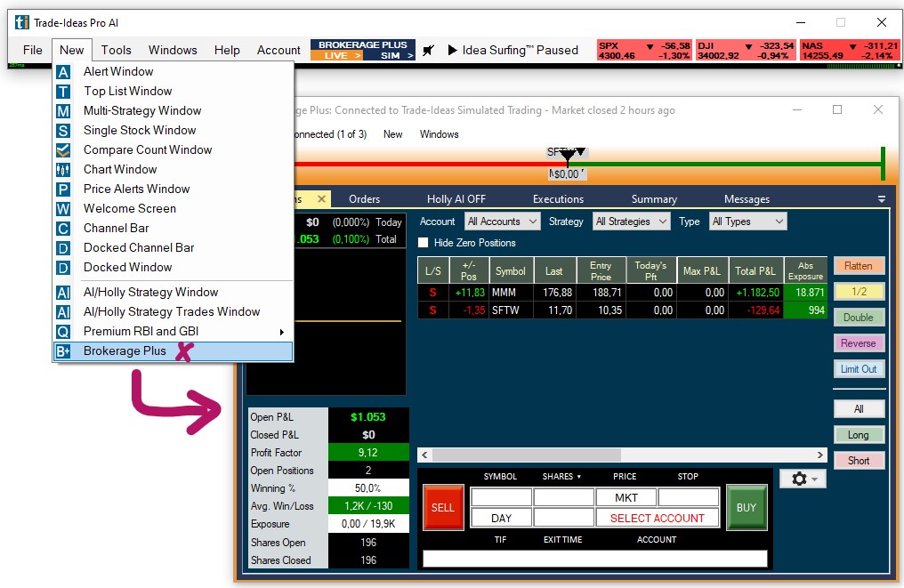Image resolution: width=904 pixels, height=588 pixels.
Task: Open the Strategy filter dropdown
Action: coord(631,222)
